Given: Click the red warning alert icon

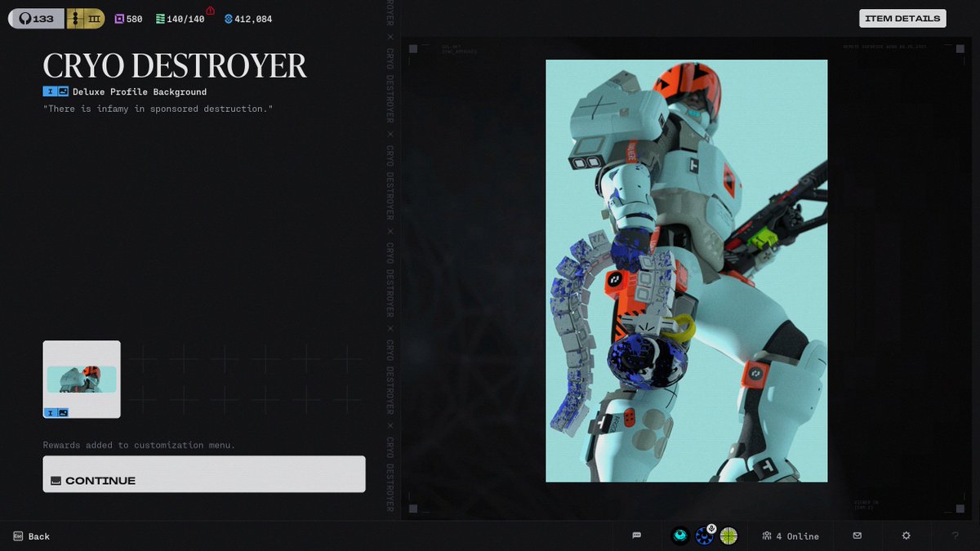Looking at the screenshot, I should coord(211,11).
